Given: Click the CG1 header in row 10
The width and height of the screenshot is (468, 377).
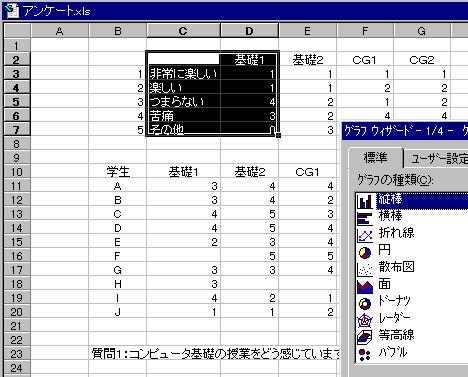Looking at the screenshot, I should (308, 172).
